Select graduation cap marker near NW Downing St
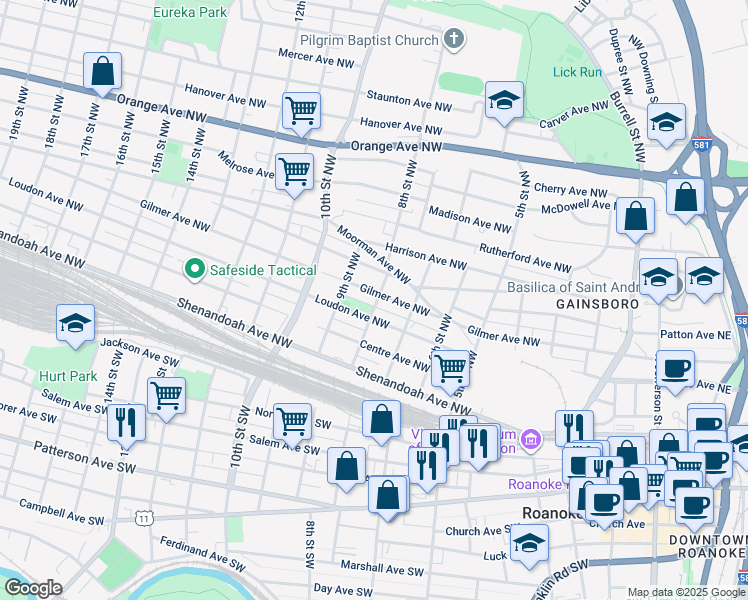Image resolution: width=748 pixels, height=600 pixels. [666, 124]
